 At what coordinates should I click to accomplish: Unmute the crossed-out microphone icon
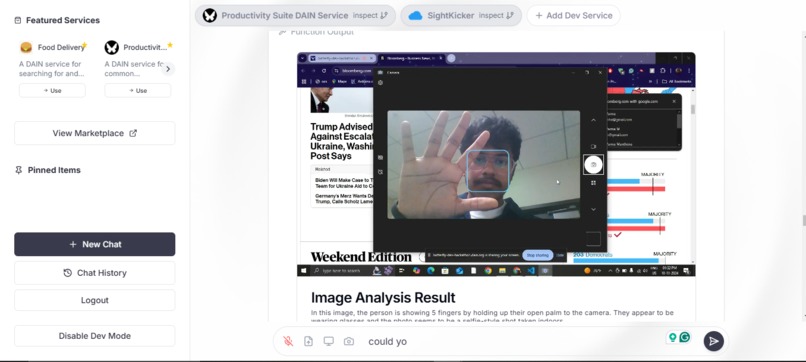click(x=288, y=341)
